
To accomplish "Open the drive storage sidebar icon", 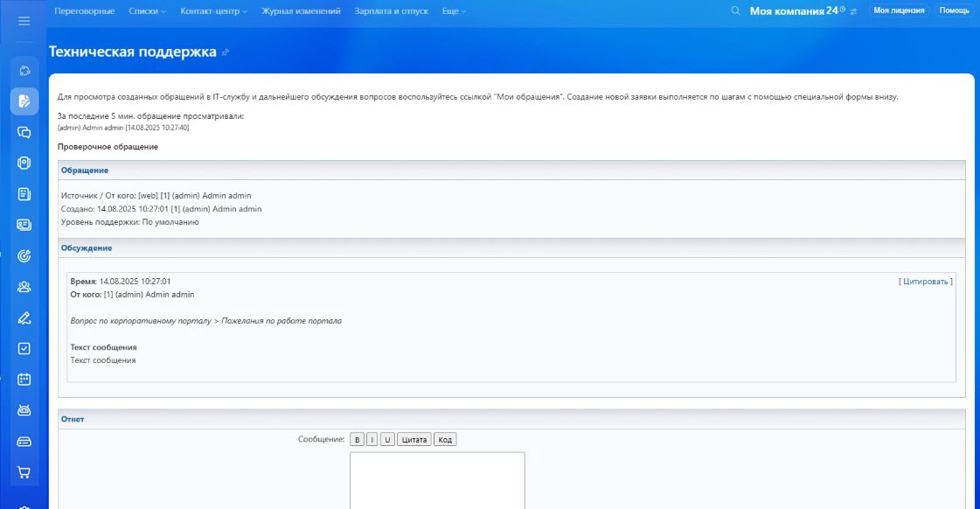I will [24, 442].
